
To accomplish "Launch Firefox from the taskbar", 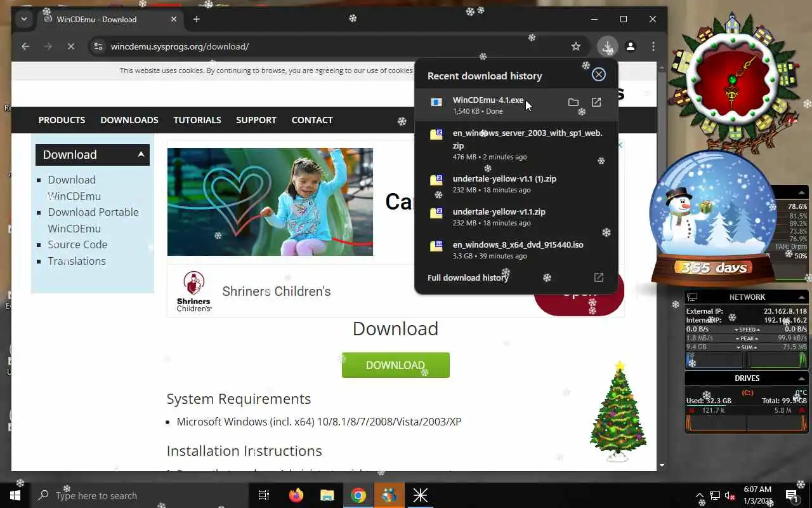I will (x=296, y=495).
